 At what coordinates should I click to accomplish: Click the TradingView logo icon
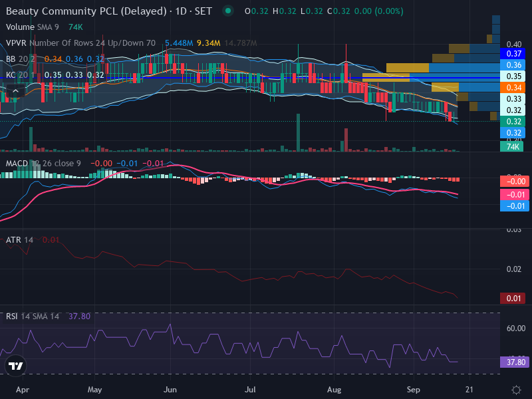coord(15,366)
